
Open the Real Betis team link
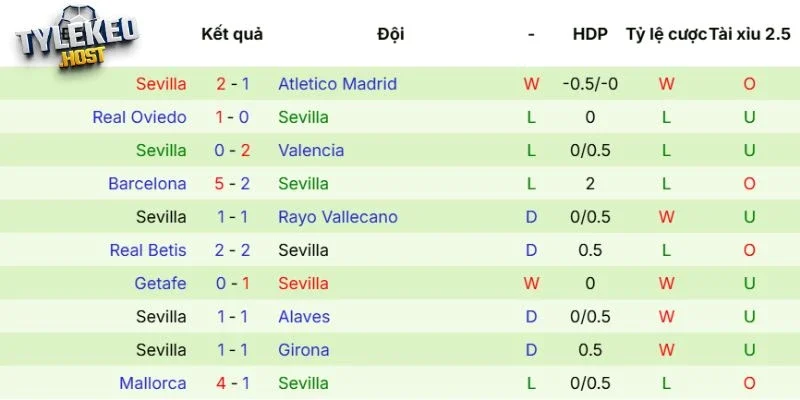tap(148, 250)
